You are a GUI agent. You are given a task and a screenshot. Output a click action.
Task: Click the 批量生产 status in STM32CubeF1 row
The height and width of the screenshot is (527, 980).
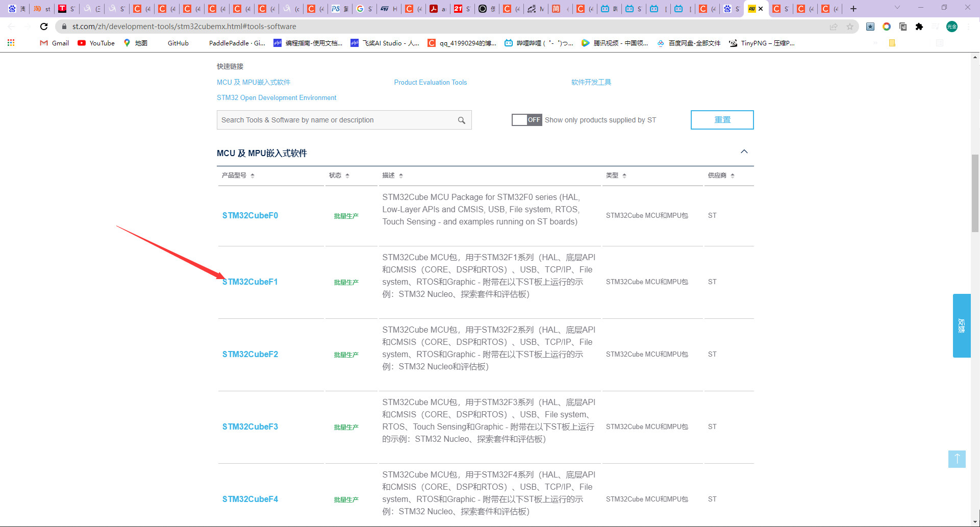click(346, 283)
